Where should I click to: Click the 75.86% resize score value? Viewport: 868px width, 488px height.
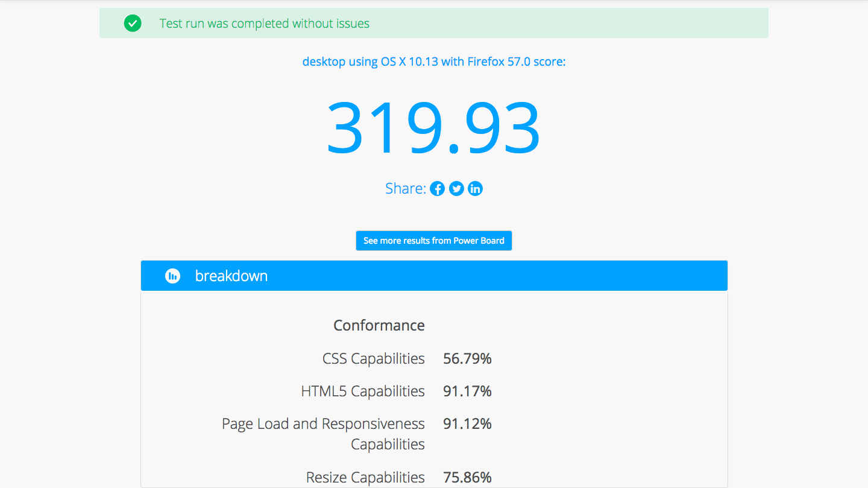coord(467,478)
